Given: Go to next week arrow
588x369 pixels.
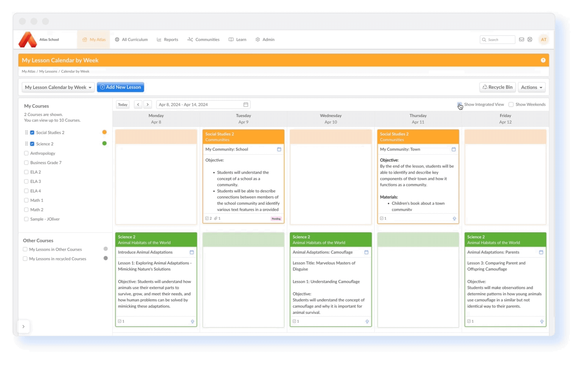Looking at the screenshot, I should (x=148, y=105).
